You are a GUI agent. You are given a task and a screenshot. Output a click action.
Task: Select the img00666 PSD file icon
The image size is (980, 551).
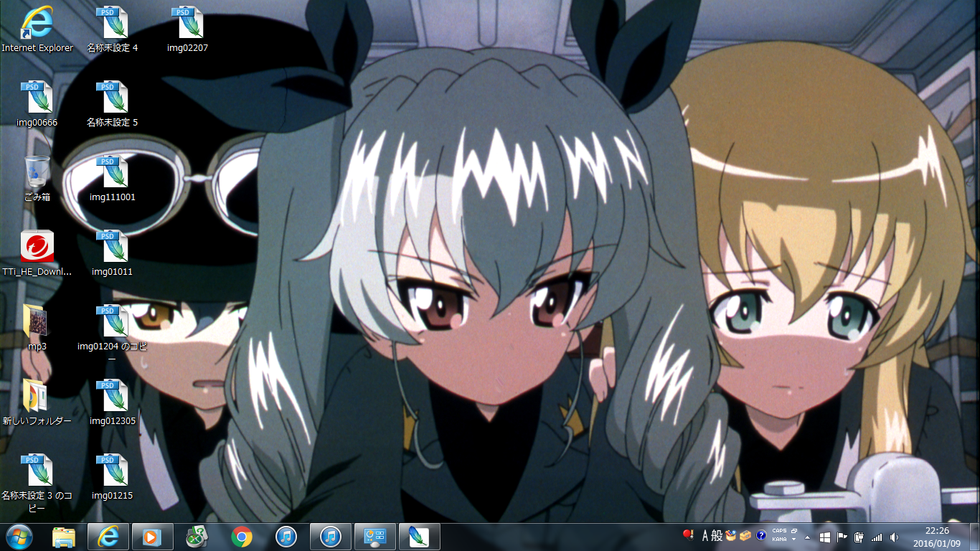[x=37, y=103]
